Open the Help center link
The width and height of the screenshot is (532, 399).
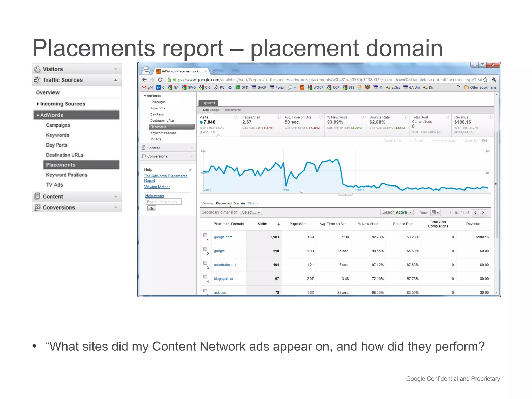tap(155, 196)
